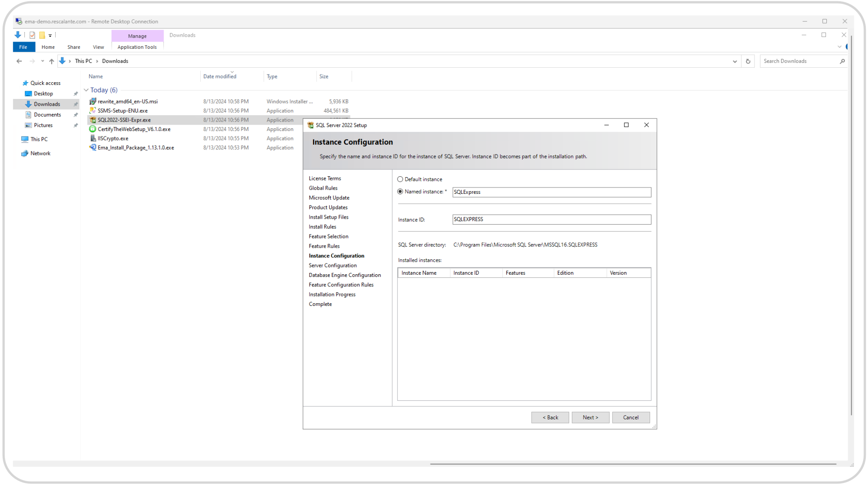Click Database Engine Configuration step in the sidebar

[344, 275]
